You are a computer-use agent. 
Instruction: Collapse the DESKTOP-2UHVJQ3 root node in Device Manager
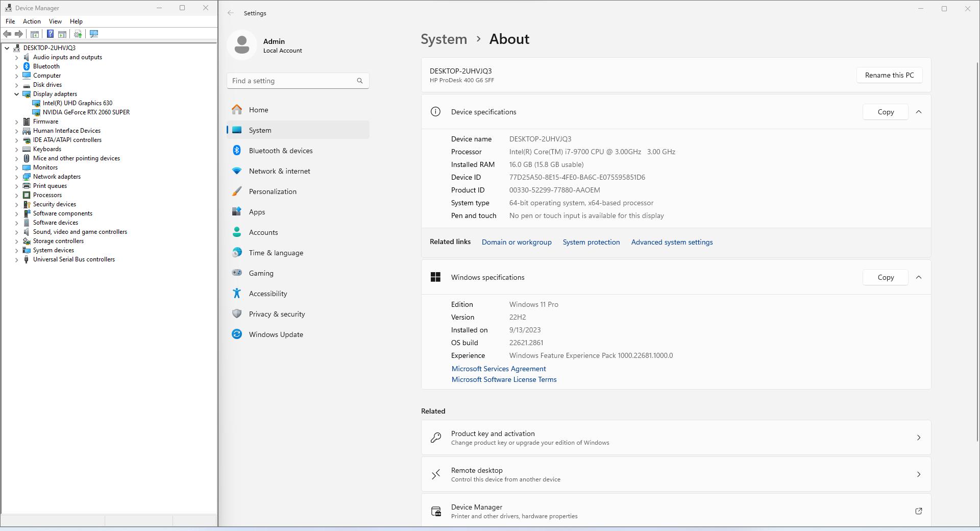tap(7, 48)
